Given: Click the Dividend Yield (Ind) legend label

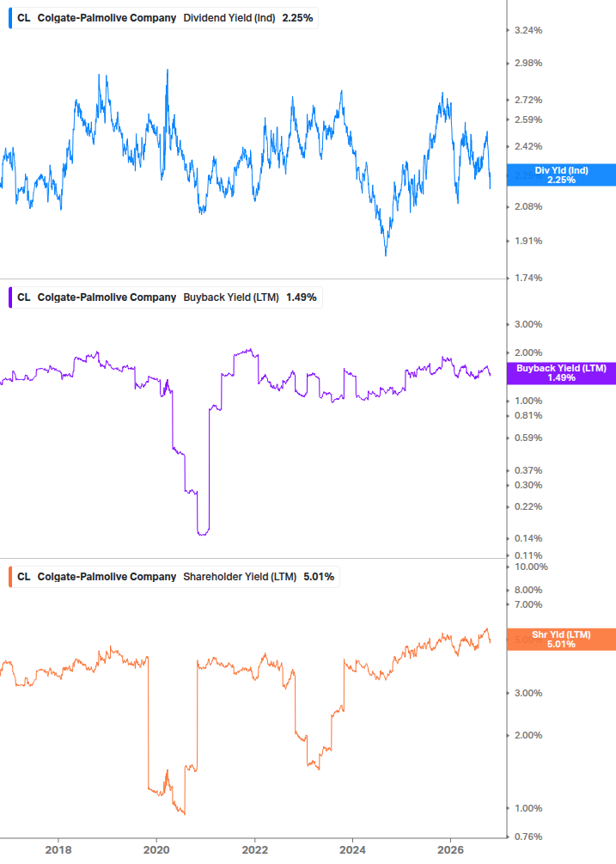Looking at the screenshot, I should tap(229, 18).
